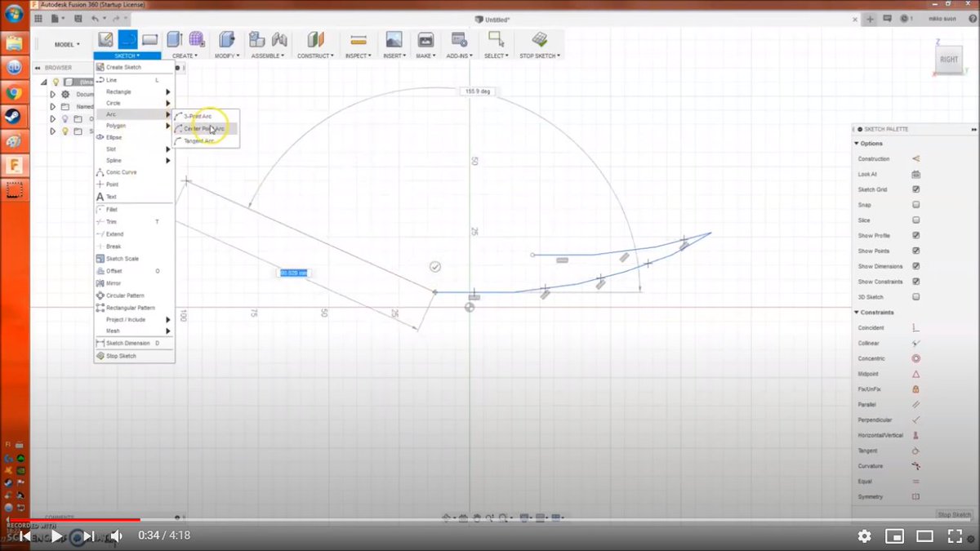The width and height of the screenshot is (980, 551).
Task: Choose Sketch Dimension from the Sketch menu
Action: click(134, 343)
